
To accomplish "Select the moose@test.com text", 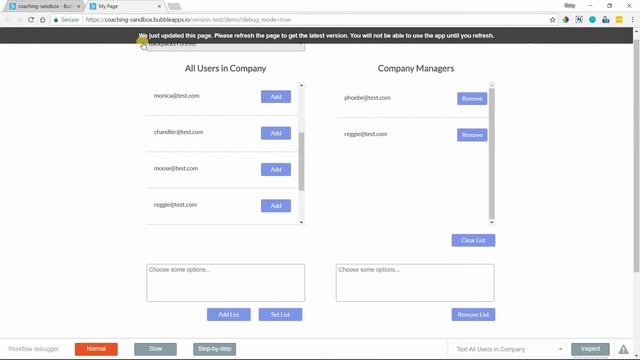I will 176,169.
